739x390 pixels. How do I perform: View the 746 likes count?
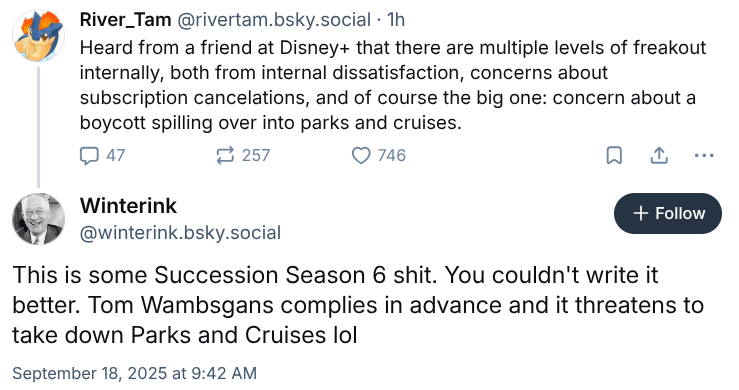392,156
